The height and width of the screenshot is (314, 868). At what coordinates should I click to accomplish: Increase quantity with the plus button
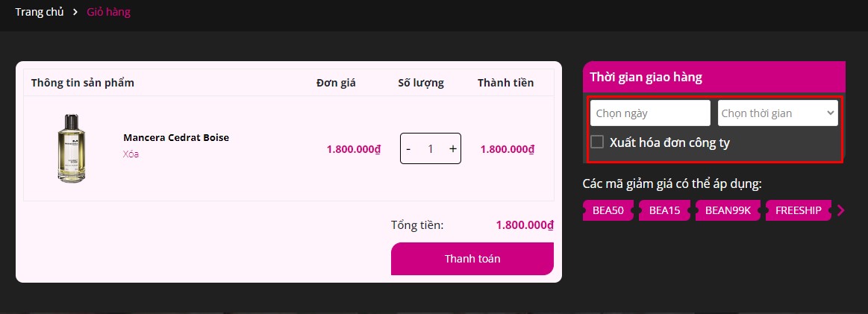pos(452,148)
